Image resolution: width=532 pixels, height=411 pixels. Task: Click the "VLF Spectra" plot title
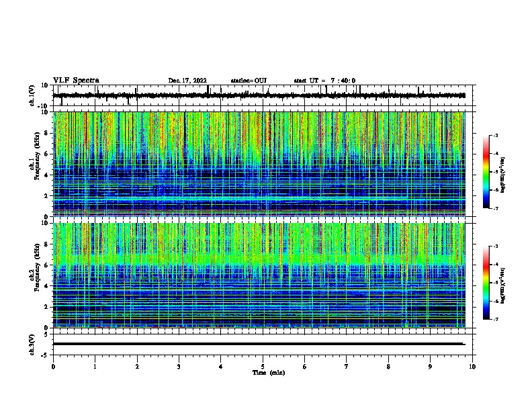click(76, 81)
